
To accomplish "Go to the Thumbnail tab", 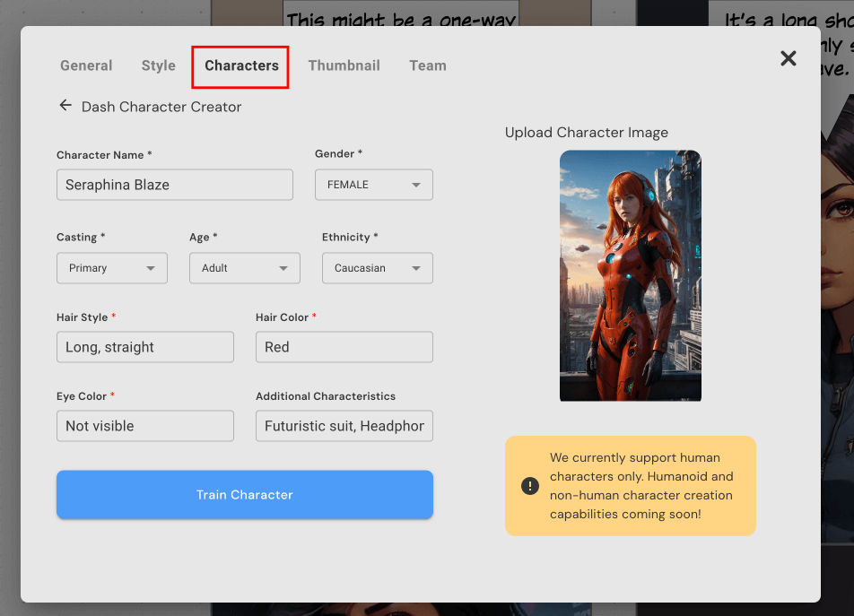I will coord(344,65).
